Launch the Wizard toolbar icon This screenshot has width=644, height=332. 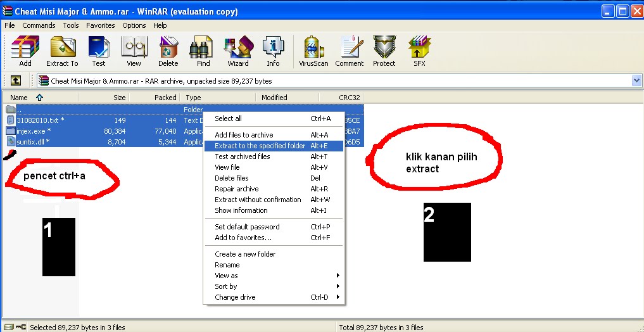(x=238, y=46)
